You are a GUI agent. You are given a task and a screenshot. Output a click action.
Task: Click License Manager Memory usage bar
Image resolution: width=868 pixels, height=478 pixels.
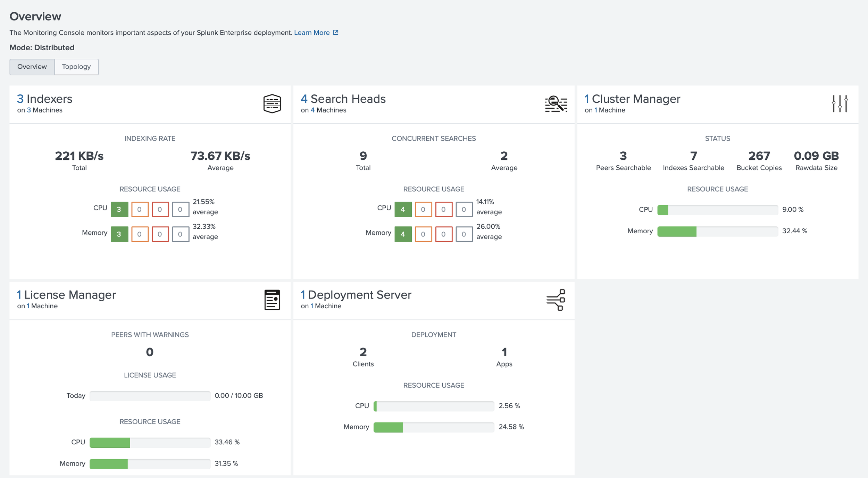click(150, 464)
